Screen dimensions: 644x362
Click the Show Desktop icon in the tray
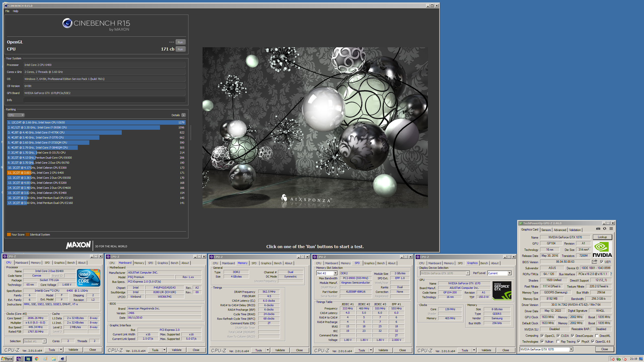click(x=641, y=359)
